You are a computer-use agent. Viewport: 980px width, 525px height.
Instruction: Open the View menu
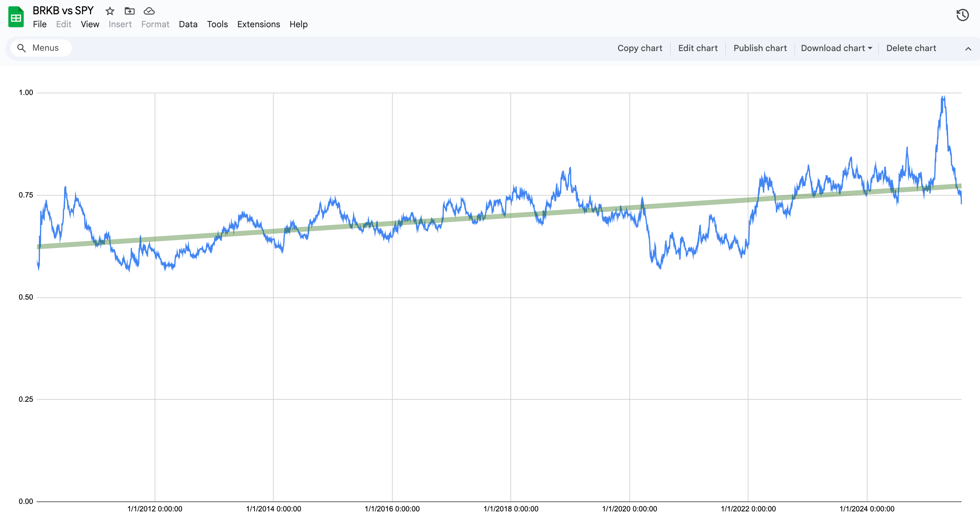[x=90, y=24]
